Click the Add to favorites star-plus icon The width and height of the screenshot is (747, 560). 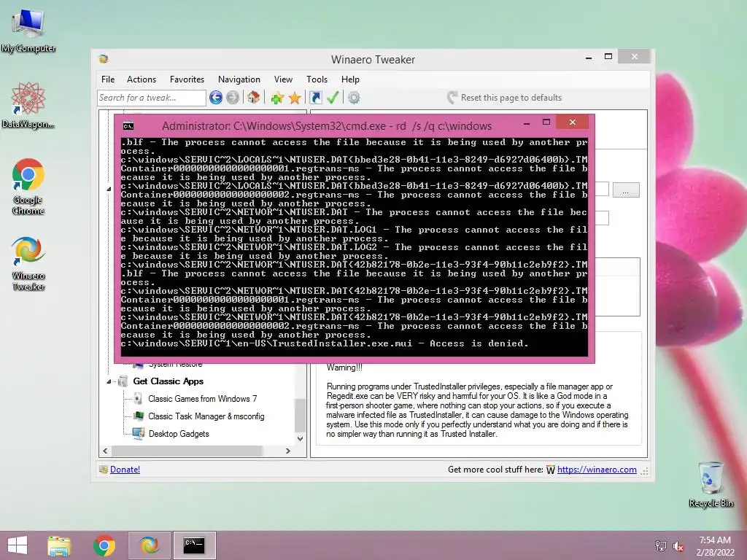[277, 98]
